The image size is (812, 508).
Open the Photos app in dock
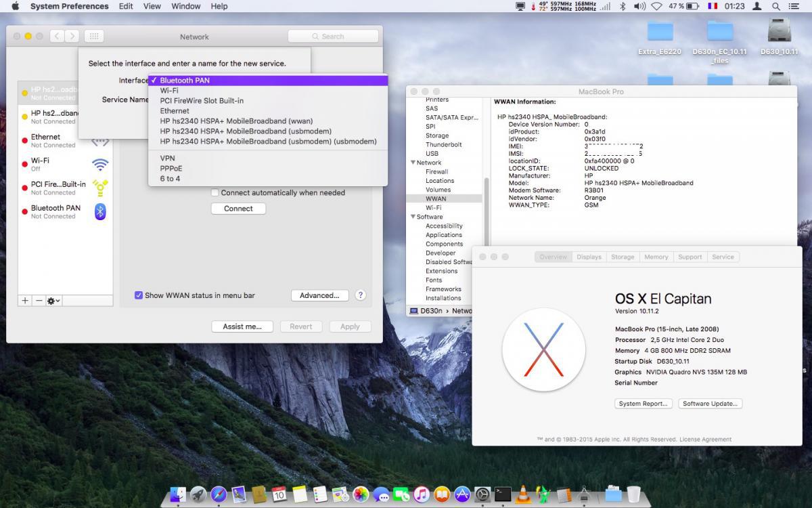pos(361,494)
